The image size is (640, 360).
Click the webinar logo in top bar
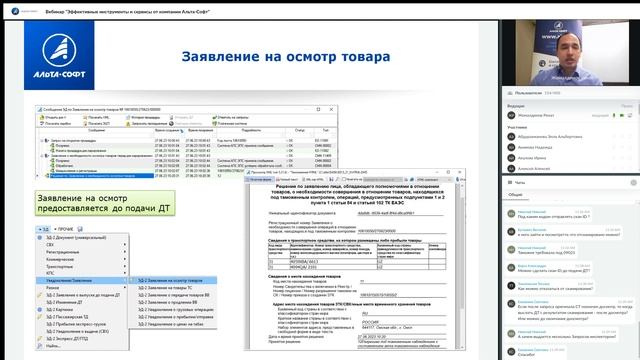click(x=16, y=11)
